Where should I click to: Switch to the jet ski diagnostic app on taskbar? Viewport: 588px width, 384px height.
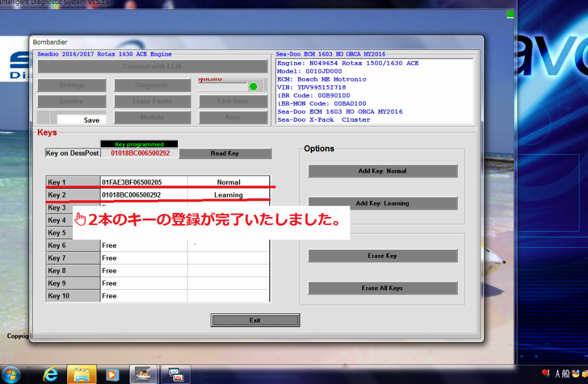click(x=143, y=375)
